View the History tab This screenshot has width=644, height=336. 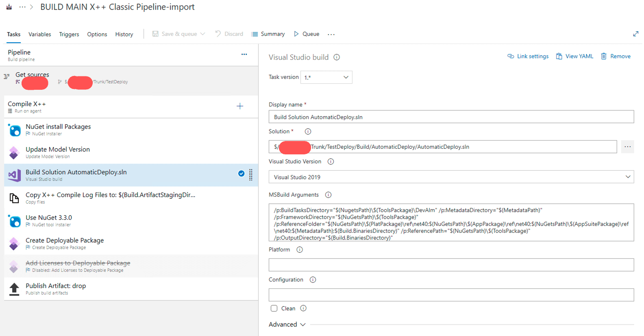(124, 34)
